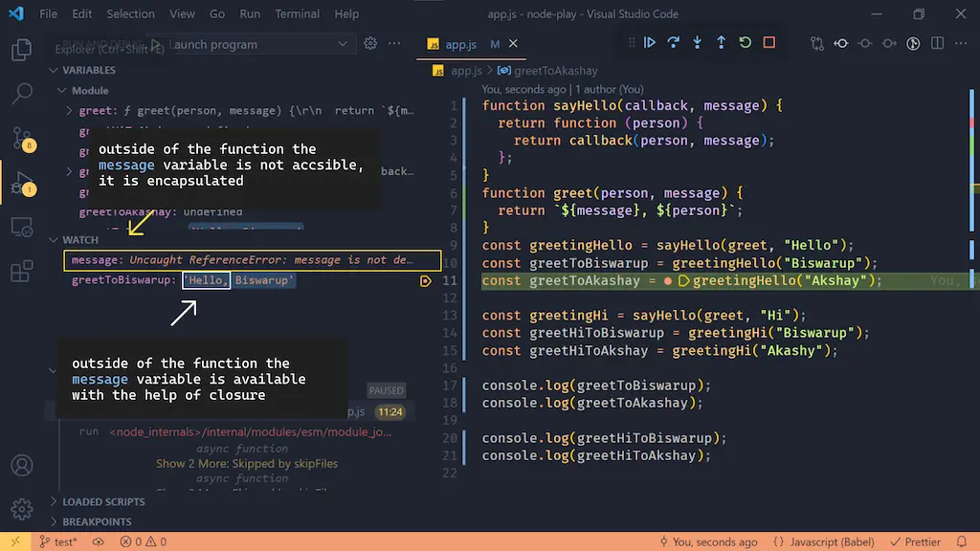The width and height of the screenshot is (980, 551).
Task: Expand the greet function variable
Action: coord(69,111)
